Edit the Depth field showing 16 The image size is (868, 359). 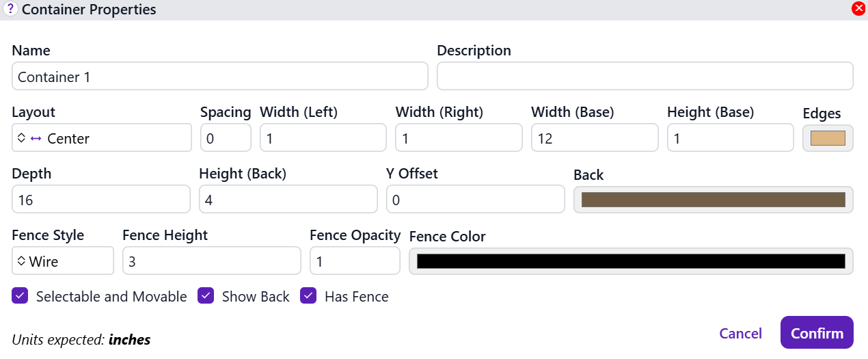[100, 200]
